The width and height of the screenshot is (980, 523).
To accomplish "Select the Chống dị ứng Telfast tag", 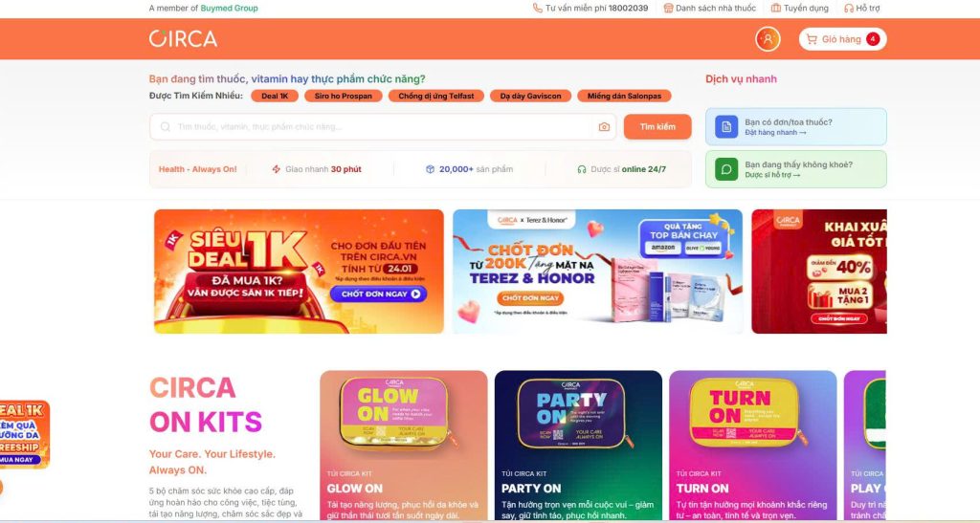I will (436, 97).
